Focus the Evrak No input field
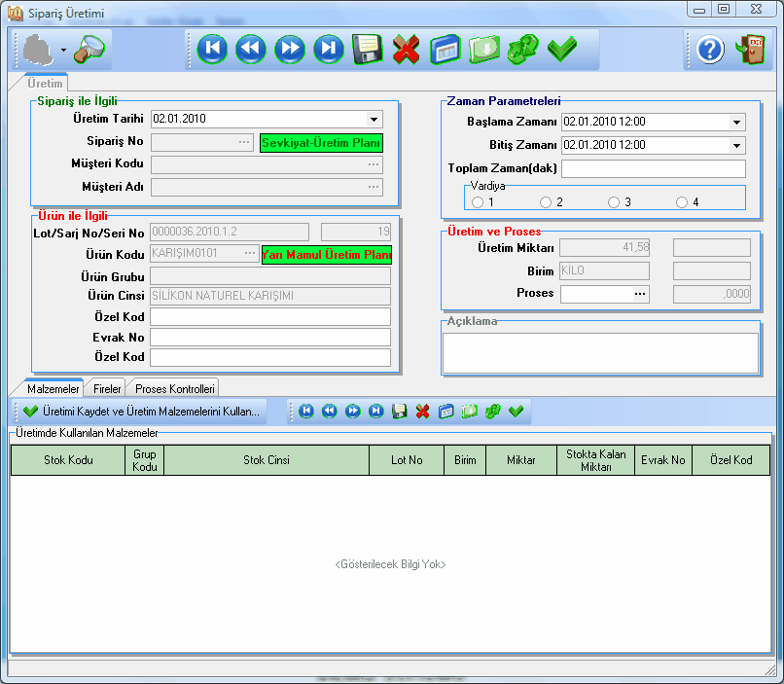 click(x=270, y=337)
